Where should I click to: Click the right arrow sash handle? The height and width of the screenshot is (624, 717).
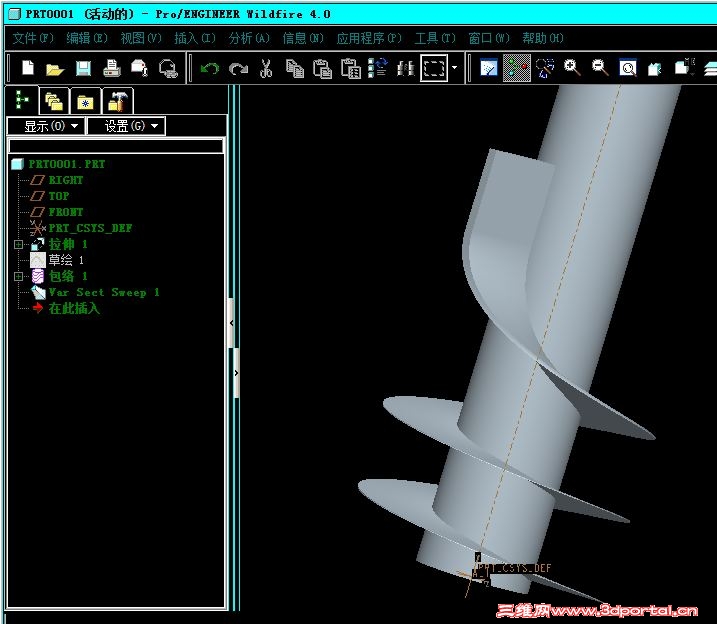236,373
